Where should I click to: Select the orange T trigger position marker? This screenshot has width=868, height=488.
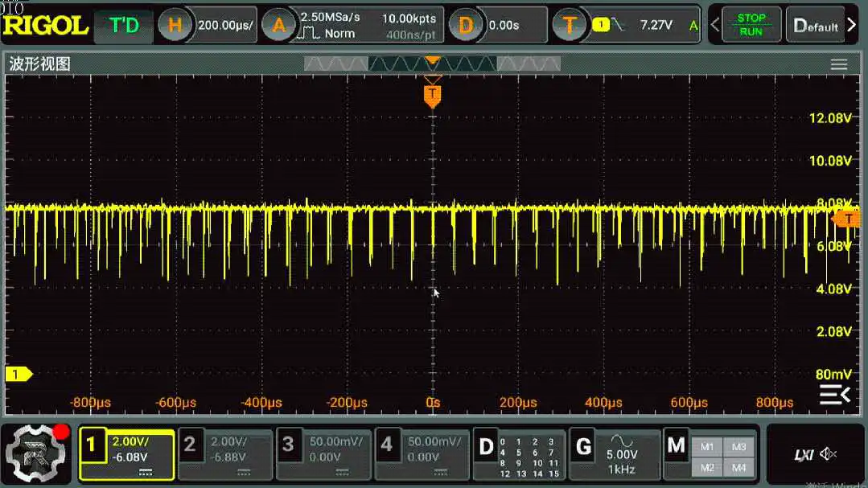pyautogui.click(x=432, y=96)
